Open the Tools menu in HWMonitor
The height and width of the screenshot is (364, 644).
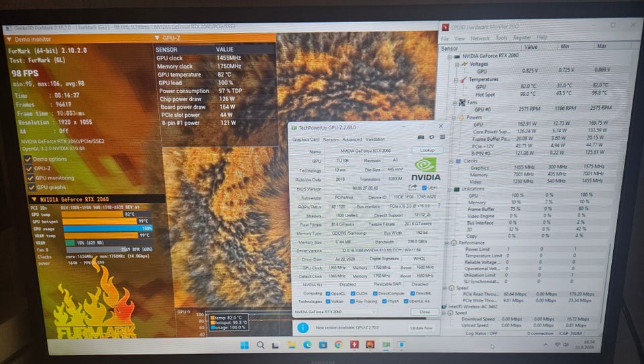[x=501, y=38]
